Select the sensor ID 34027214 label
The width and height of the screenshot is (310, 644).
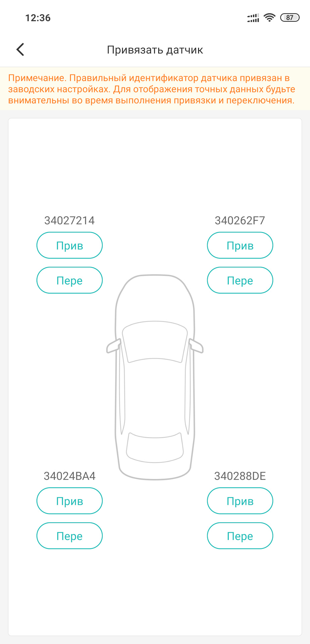(x=70, y=221)
